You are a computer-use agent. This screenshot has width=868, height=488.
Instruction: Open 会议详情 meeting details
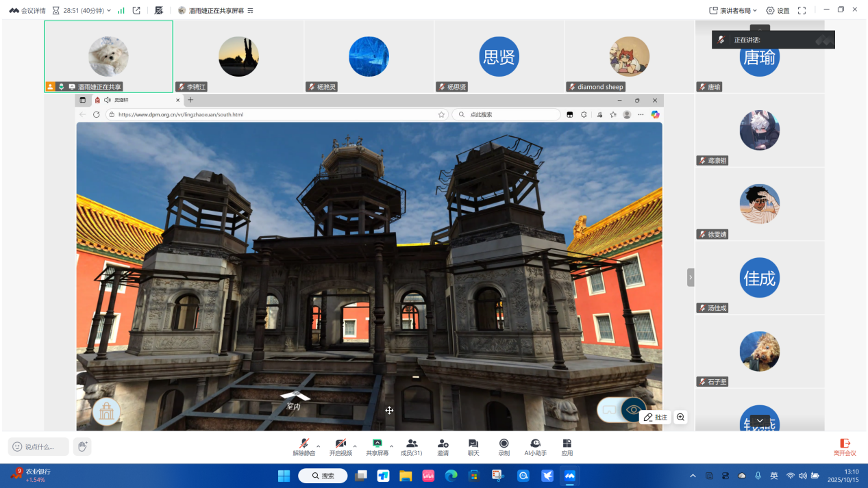pos(27,10)
